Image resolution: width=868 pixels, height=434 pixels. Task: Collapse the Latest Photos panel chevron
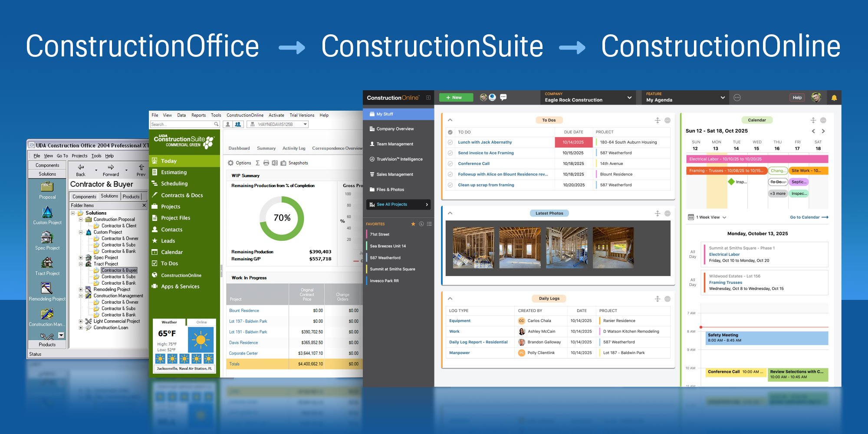point(450,214)
